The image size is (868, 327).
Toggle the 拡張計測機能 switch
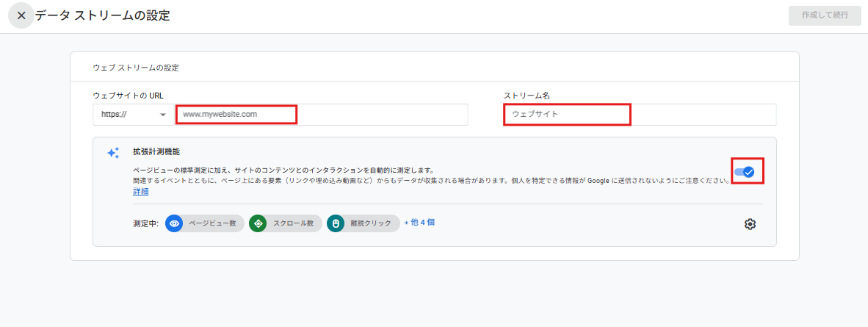point(745,172)
